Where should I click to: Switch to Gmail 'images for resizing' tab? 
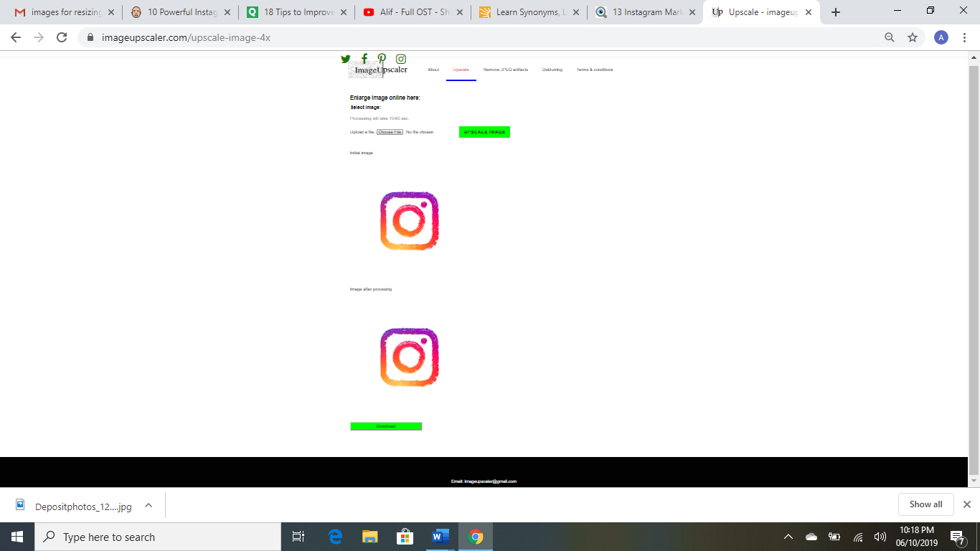coord(65,12)
